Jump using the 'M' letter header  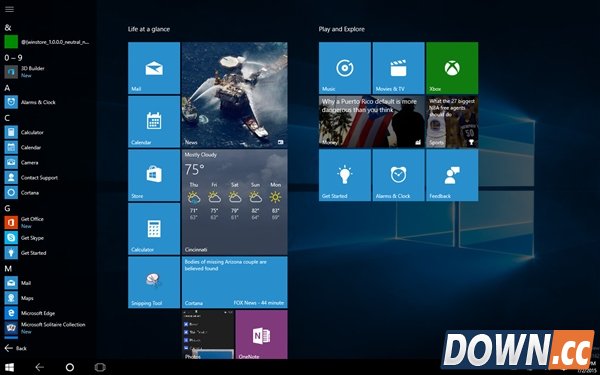pyautogui.click(x=8, y=269)
